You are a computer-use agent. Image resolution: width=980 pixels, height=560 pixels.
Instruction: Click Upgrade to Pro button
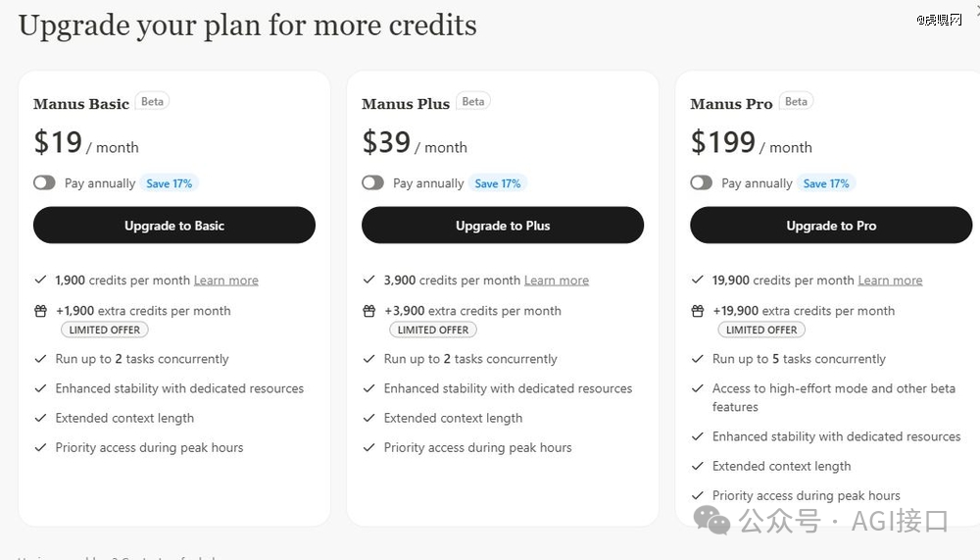831,226
